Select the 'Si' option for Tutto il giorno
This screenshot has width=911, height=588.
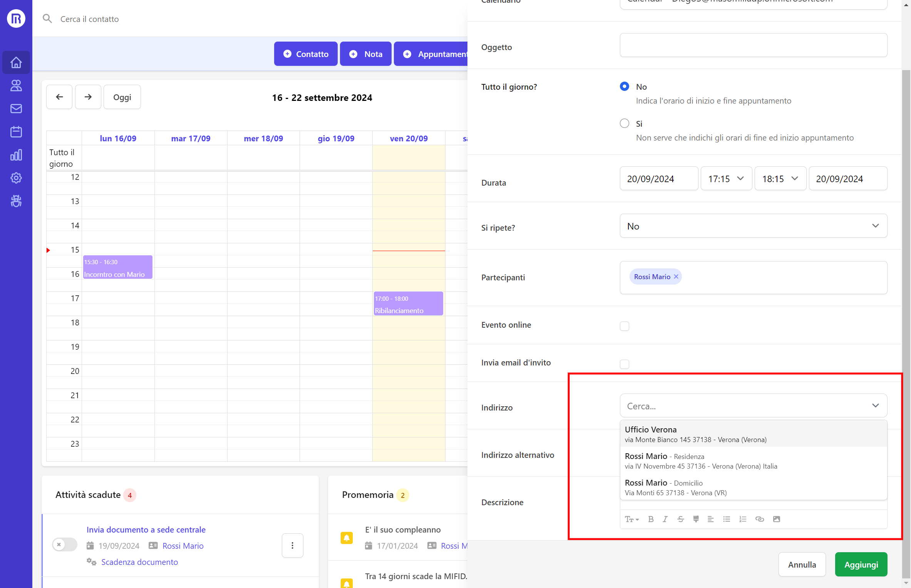(625, 123)
